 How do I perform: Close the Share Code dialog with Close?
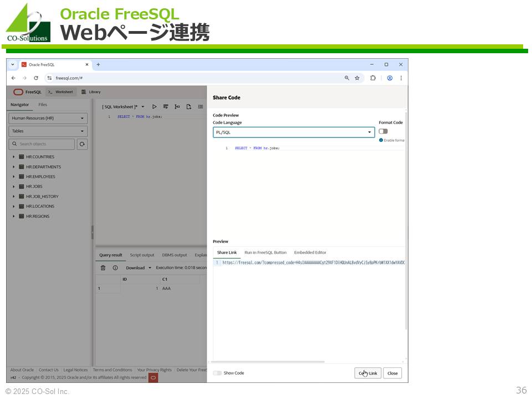pos(392,373)
